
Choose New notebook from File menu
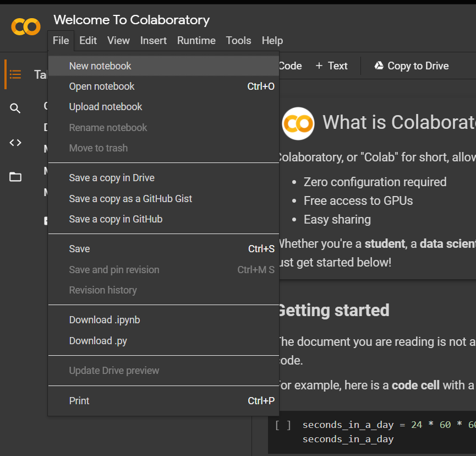pyautogui.click(x=163, y=66)
